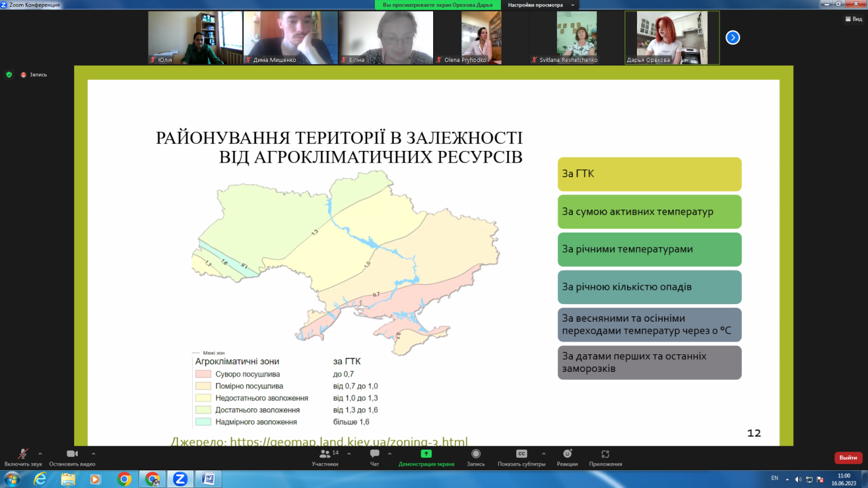
Task: Show next participants with arrow button
Action: (x=732, y=38)
